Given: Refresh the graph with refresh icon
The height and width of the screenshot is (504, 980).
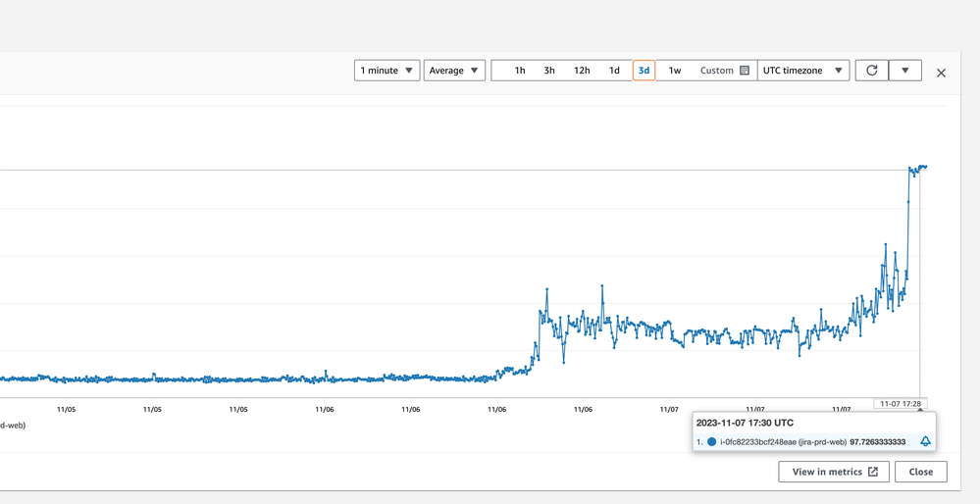Looking at the screenshot, I should click(x=871, y=71).
